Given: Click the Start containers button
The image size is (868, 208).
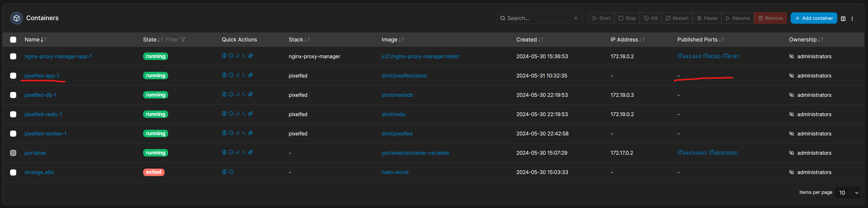Looking at the screenshot, I should (x=601, y=18).
